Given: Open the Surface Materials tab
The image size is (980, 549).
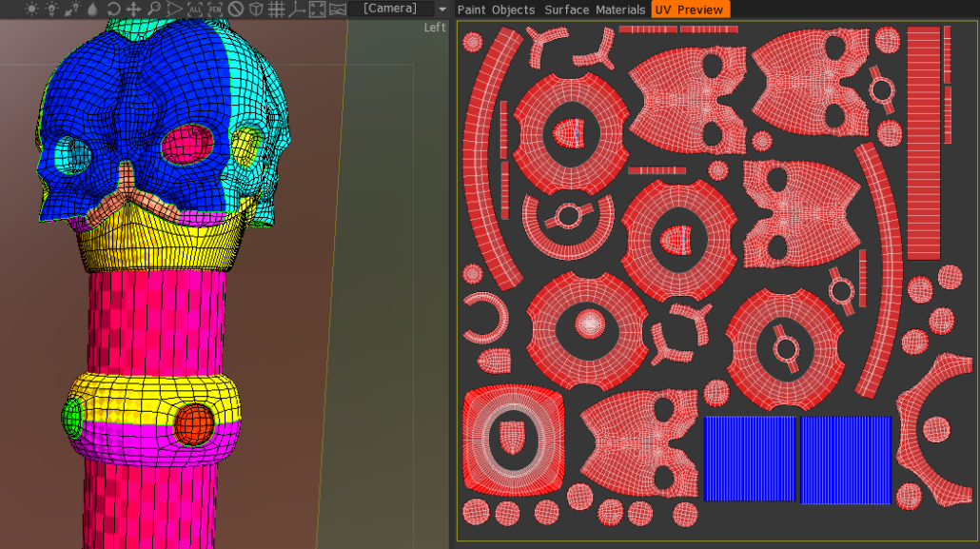Looking at the screenshot, I should [x=595, y=10].
